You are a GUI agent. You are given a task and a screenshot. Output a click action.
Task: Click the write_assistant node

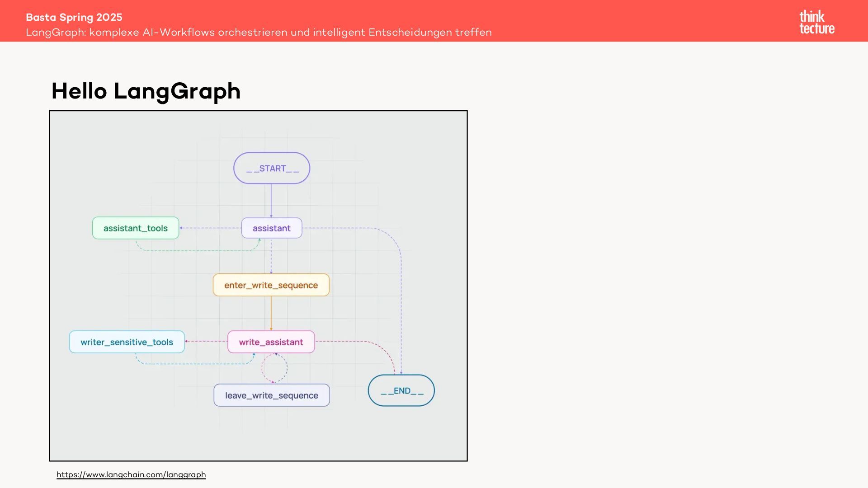[x=271, y=342]
